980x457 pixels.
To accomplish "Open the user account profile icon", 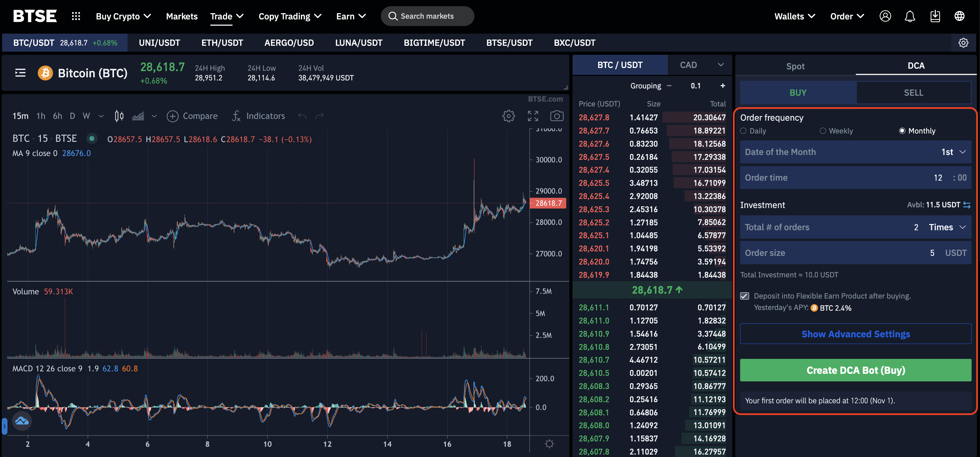I will pyautogui.click(x=885, y=16).
